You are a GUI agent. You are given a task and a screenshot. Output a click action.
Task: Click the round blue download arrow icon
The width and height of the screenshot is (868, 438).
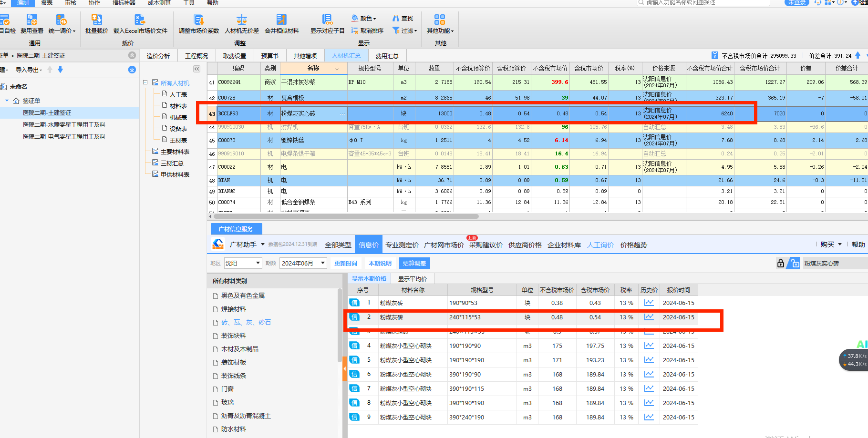(x=132, y=70)
